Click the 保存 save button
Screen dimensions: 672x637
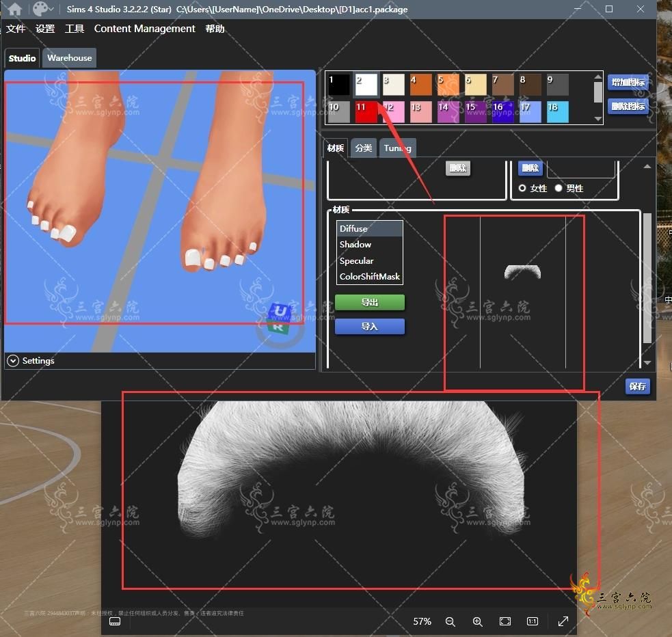click(637, 386)
